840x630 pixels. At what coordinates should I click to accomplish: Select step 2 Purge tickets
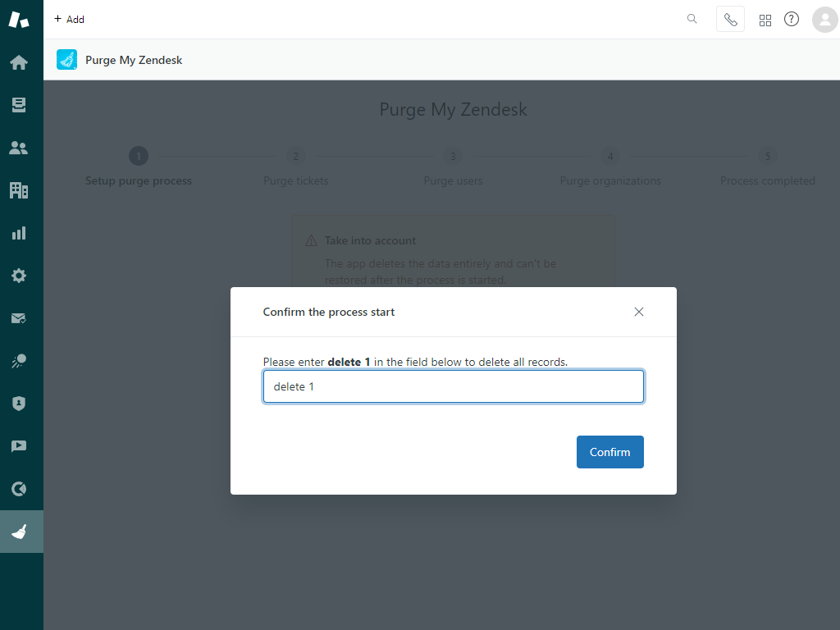coord(295,156)
